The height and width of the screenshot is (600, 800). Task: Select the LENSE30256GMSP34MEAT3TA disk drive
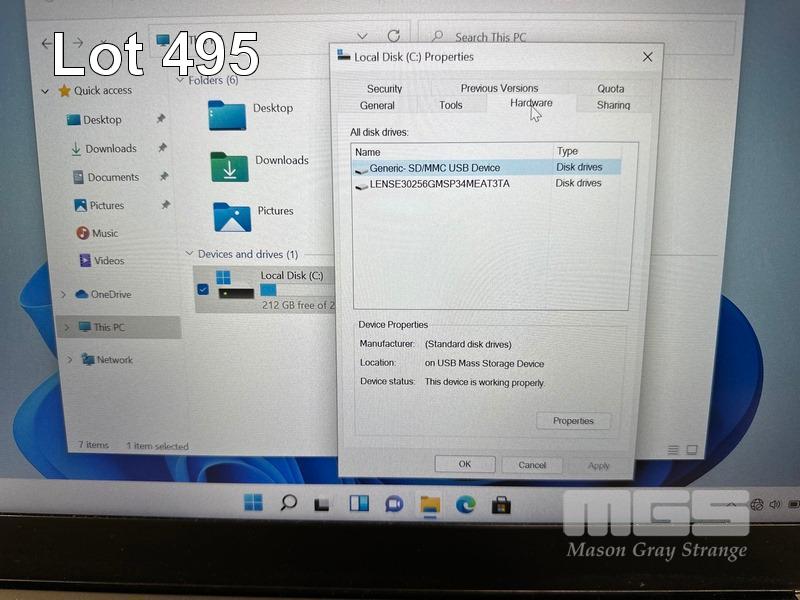(x=439, y=184)
